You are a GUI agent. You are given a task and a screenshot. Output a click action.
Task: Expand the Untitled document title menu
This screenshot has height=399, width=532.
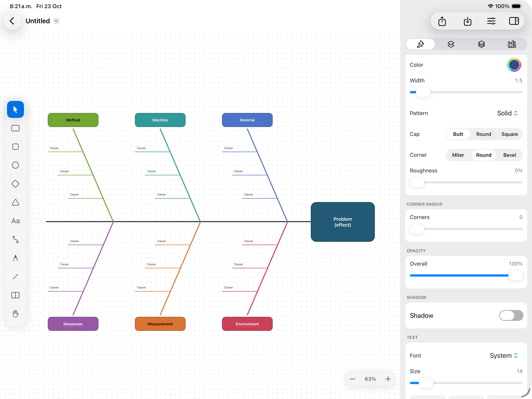click(56, 21)
